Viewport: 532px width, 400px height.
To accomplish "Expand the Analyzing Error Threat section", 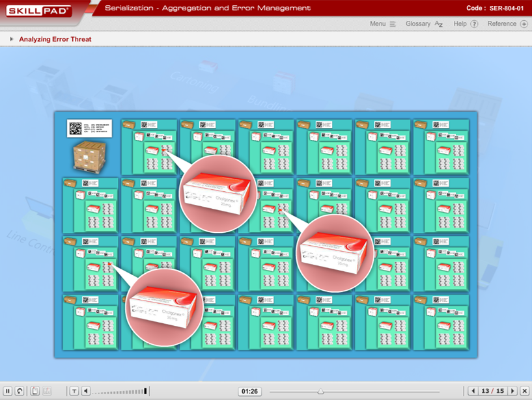I will click(x=12, y=39).
